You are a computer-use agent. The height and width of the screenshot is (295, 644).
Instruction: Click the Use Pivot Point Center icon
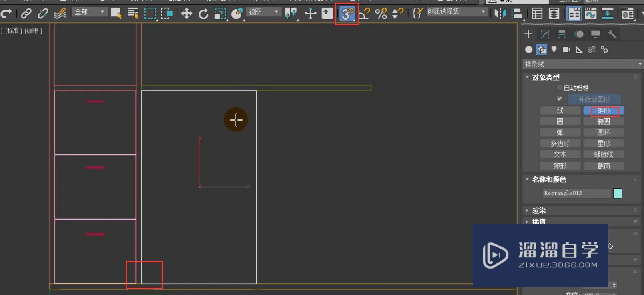[x=291, y=14]
